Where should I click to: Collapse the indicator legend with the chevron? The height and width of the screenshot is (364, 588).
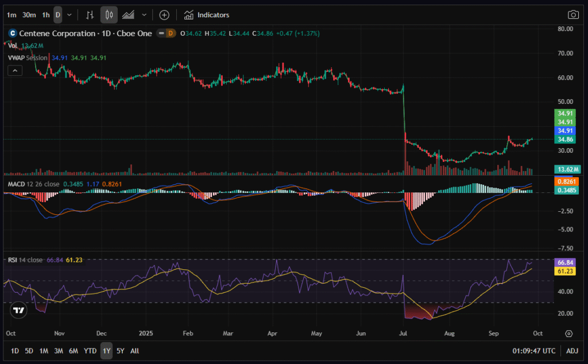point(15,71)
